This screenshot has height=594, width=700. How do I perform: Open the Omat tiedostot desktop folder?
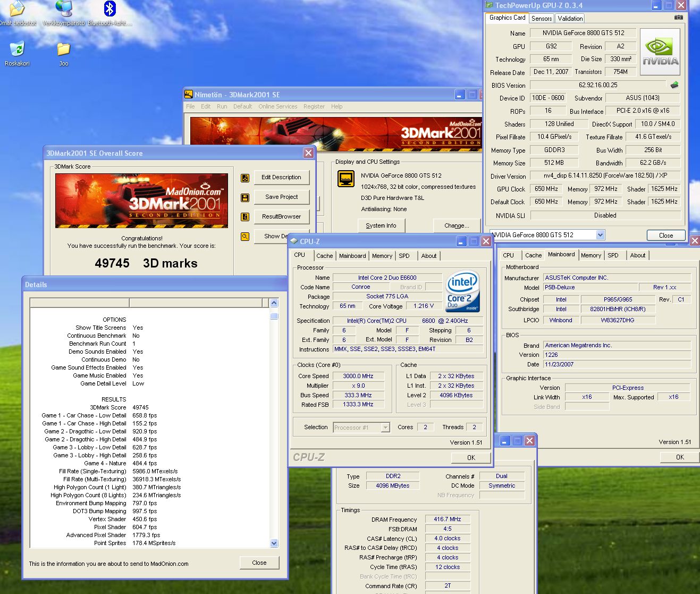[18, 13]
